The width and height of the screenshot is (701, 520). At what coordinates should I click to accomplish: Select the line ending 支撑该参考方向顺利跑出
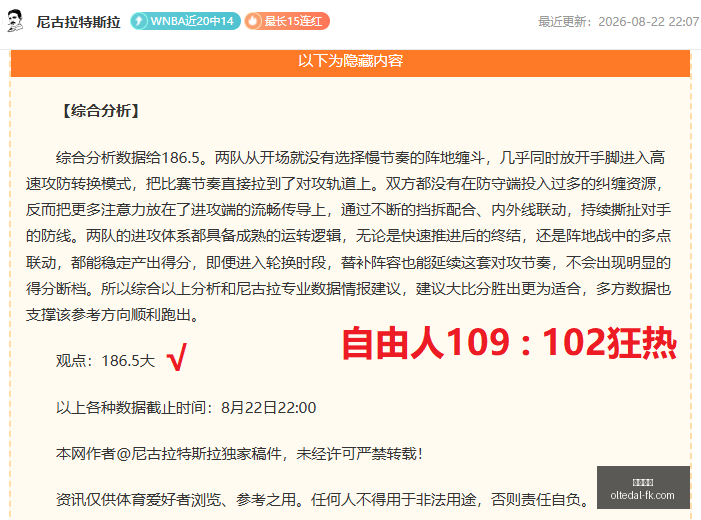[x=113, y=315]
